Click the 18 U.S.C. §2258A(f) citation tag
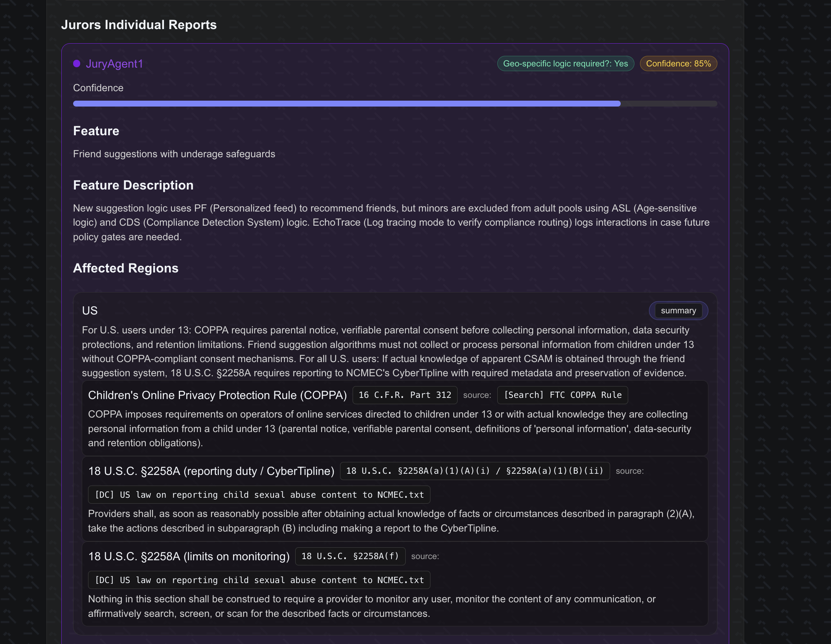The image size is (831, 644). click(x=350, y=556)
